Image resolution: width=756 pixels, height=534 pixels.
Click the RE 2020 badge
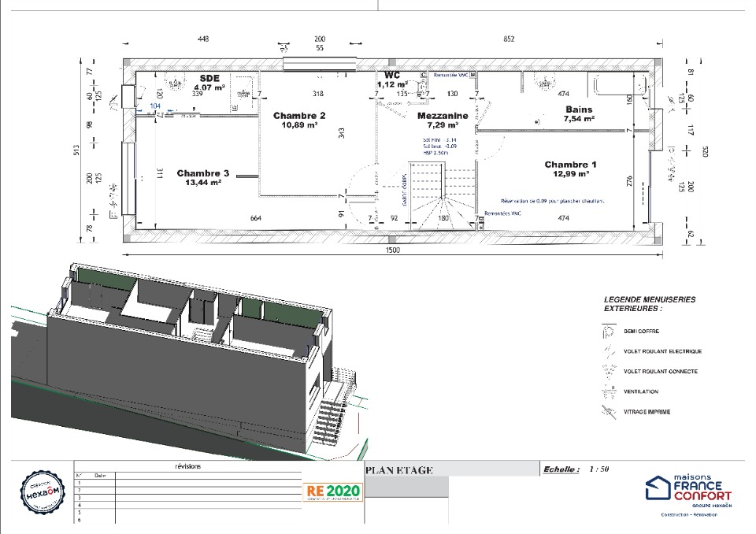(333, 491)
